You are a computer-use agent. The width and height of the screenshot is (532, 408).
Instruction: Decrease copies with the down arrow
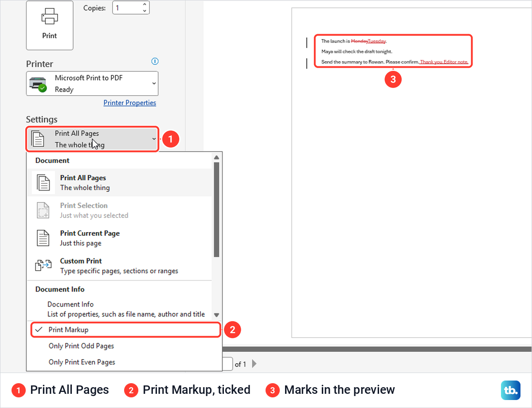tap(145, 11)
